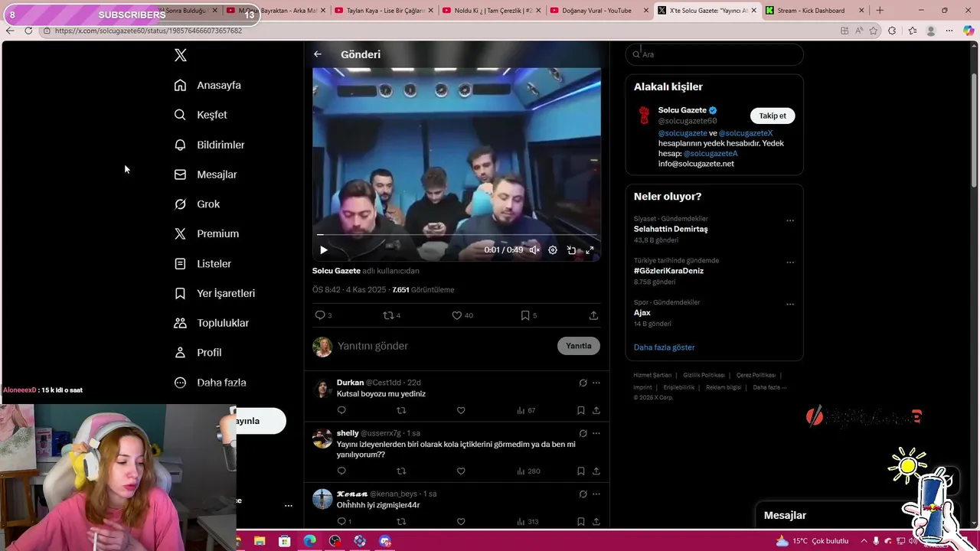The height and width of the screenshot is (551, 980).
Task: Open more options on Durkan's reply
Action: click(596, 383)
